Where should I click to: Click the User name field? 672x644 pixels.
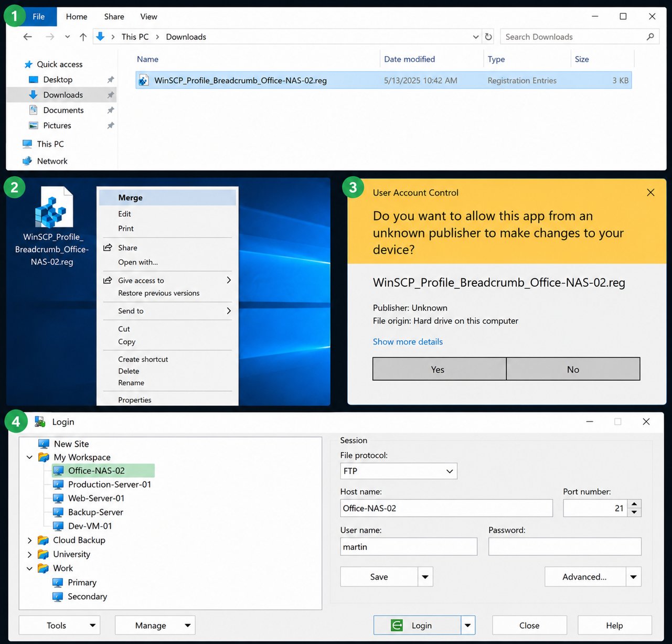click(x=409, y=546)
